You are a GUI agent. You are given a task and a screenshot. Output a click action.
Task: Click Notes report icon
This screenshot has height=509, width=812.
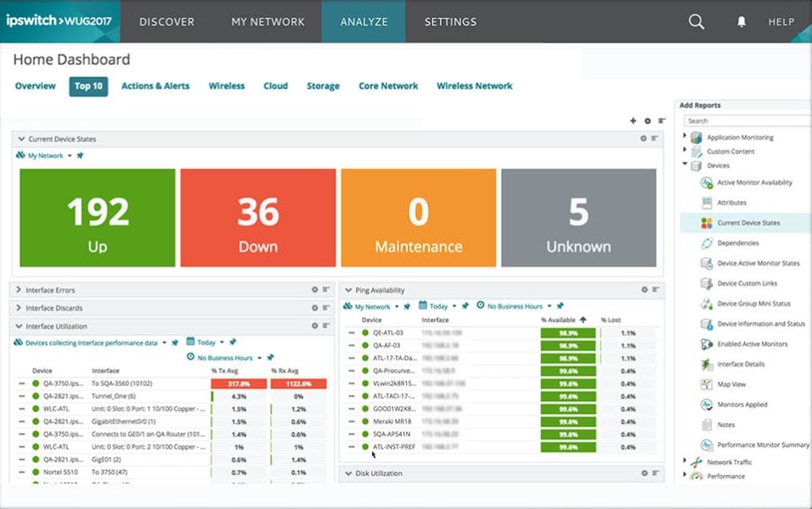(707, 425)
